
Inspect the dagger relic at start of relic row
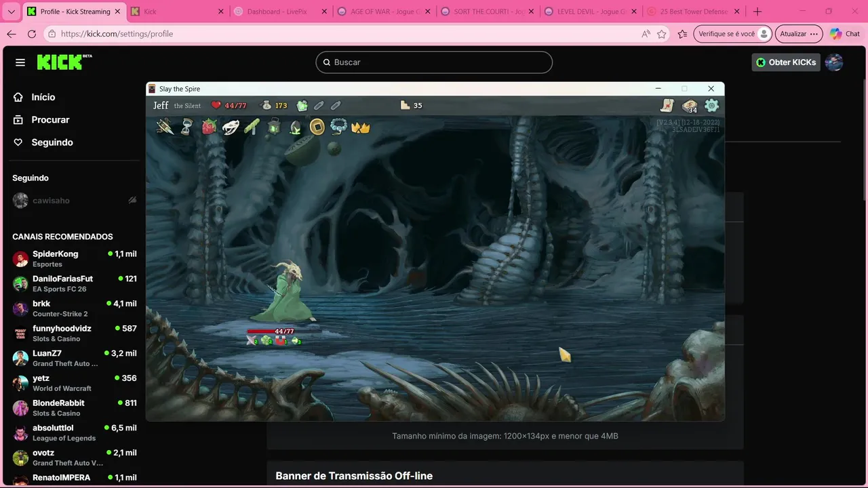[x=165, y=127]
